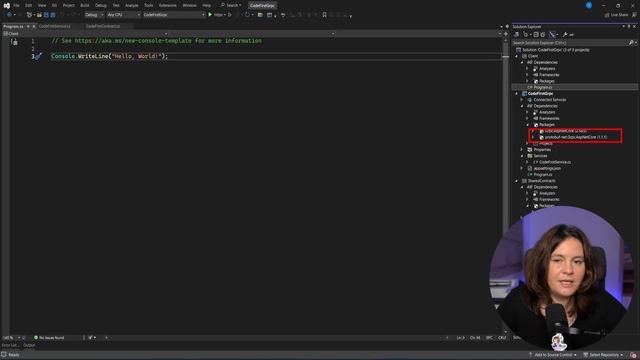Screen dimensions: 640x360
Task: Select protobuf-net.Grpc.AspNetCore package
Action: 576,137
